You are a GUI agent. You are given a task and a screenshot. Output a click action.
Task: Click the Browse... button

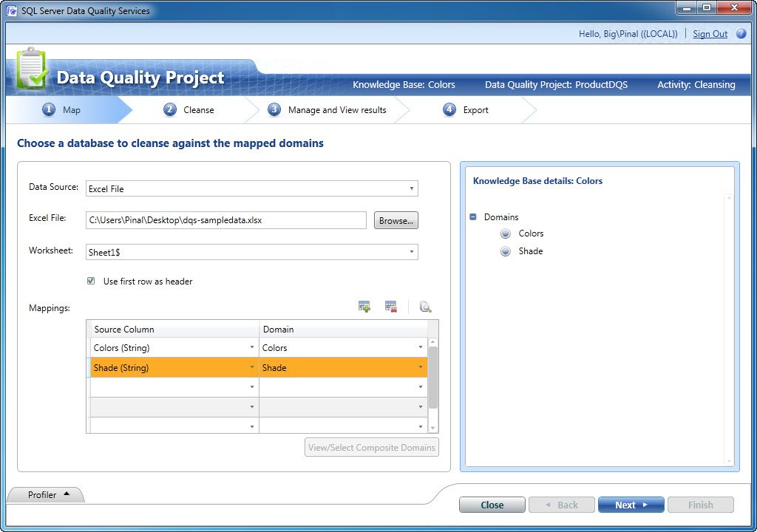(396, 221)
